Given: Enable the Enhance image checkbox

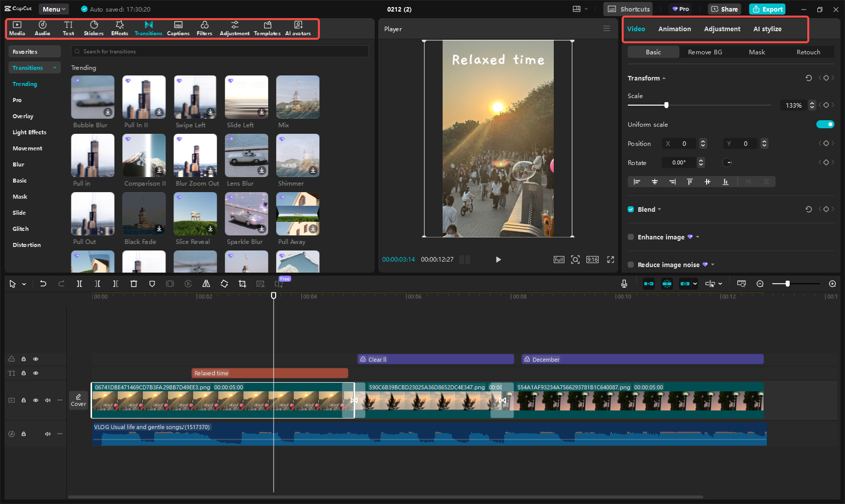Looking at the screenshot, I should pyautogui.click(x=631, y=236).
